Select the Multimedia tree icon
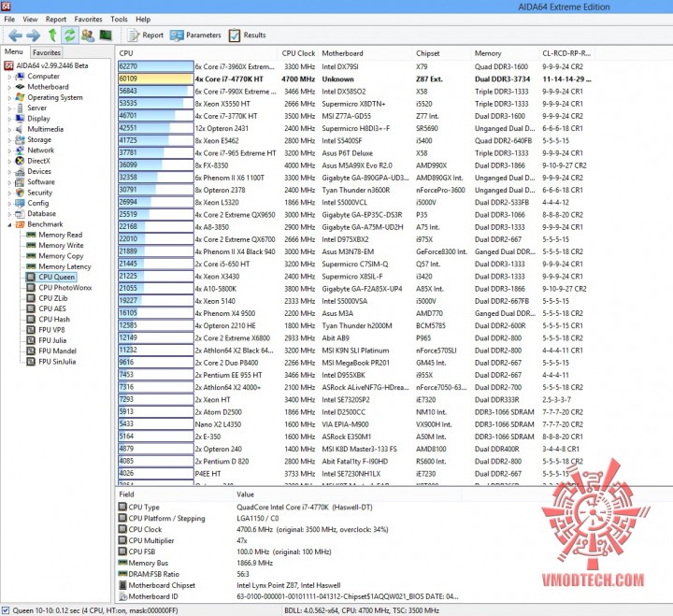 coord(20,129)
